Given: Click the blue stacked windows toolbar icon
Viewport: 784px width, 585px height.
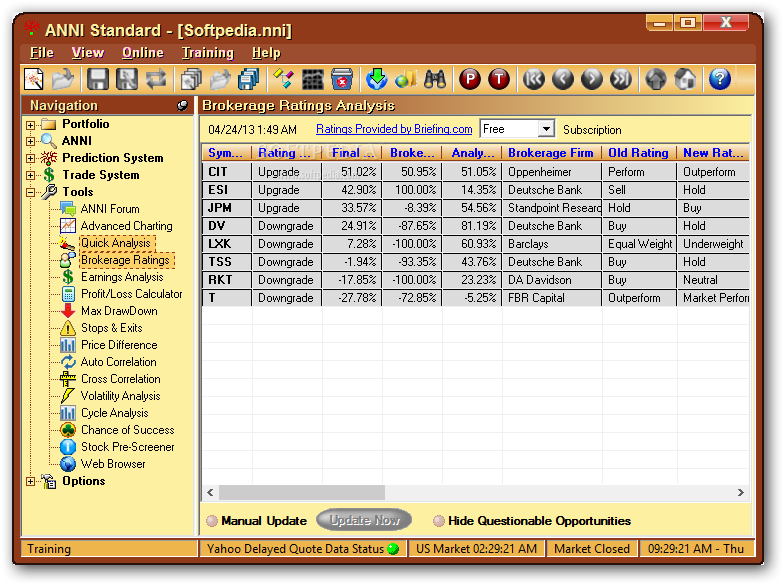Looking at the screenshot, I should coord(249,80).
